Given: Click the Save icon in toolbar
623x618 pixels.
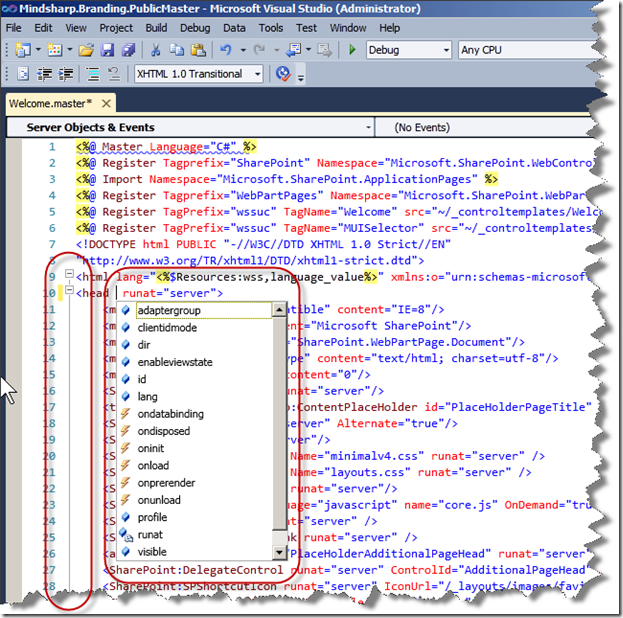Looking at the screenshot, I should tap(108, 50).
